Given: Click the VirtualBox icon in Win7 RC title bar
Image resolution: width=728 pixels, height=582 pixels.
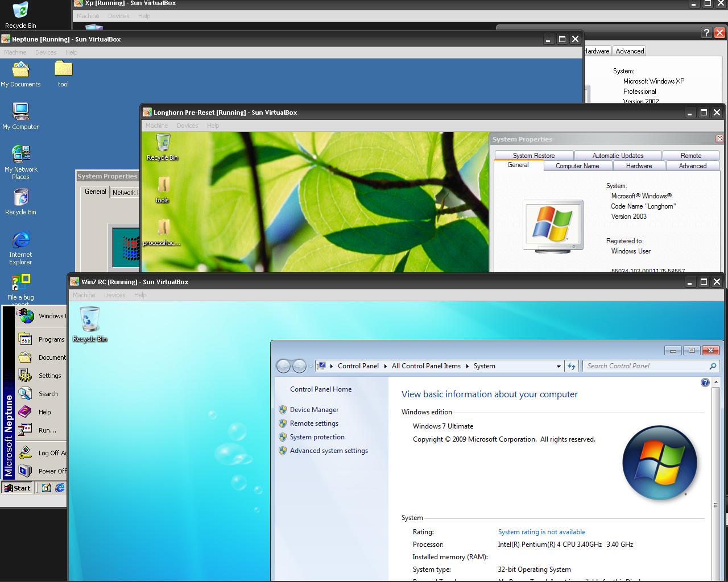Looking at the screenshot, I should (x=74, y=282).
